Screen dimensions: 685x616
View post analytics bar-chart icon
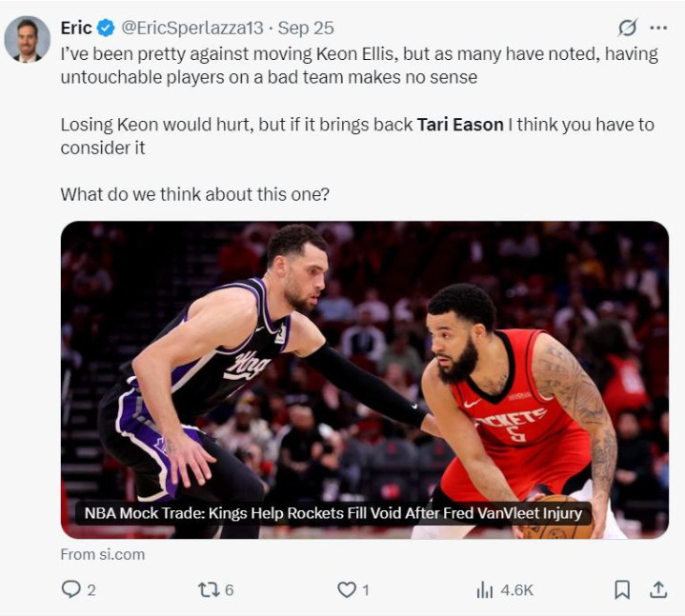click(485, 589)
